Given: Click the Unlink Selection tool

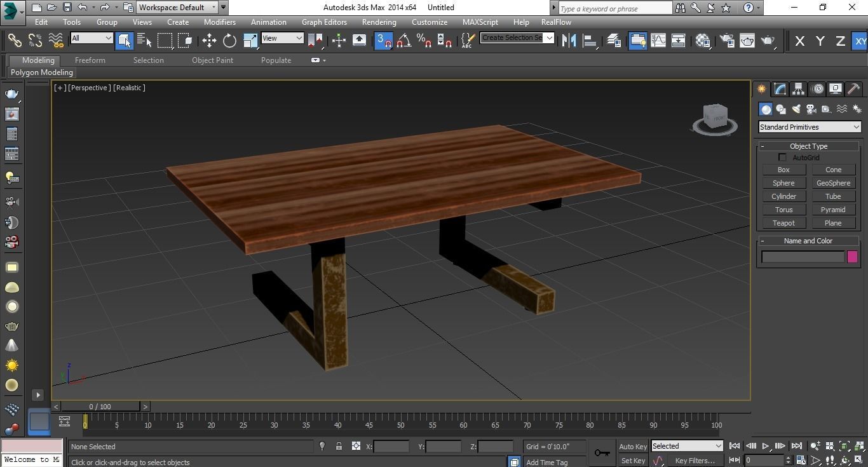Looking at the screenshot, I should [35, 40].
